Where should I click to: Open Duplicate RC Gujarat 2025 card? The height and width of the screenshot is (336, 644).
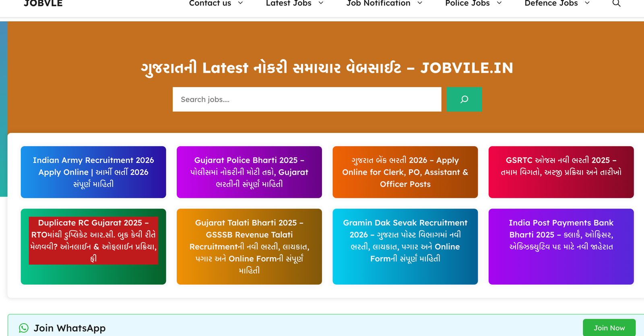pyautogui.click(x=93, y=240)
